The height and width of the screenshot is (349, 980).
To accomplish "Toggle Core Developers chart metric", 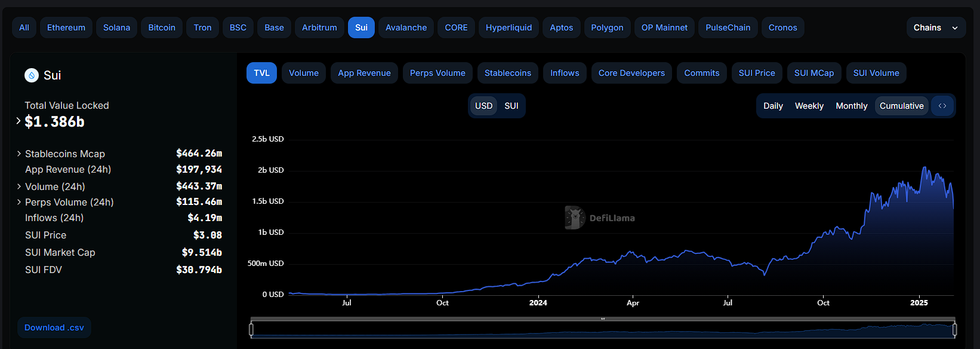I will (631, 73).
